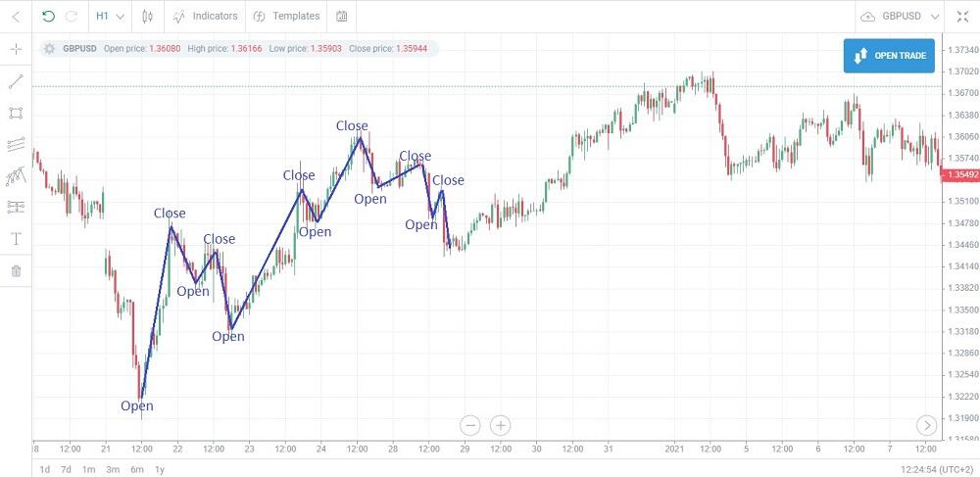The height and width of the screenshot is (477, 980).
Task: Open the Indicators menu
Action: click(x=205, y=17)
